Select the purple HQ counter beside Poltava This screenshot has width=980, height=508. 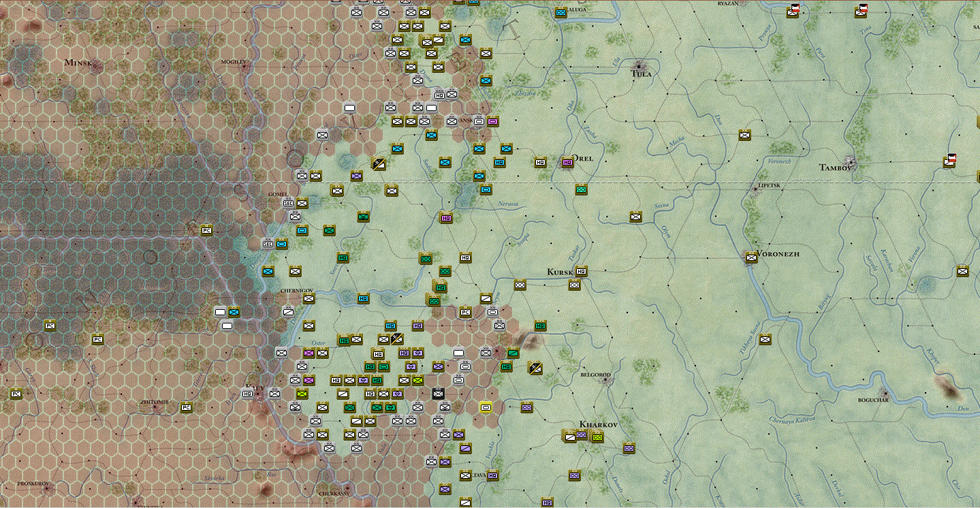[x=492, y=475]
